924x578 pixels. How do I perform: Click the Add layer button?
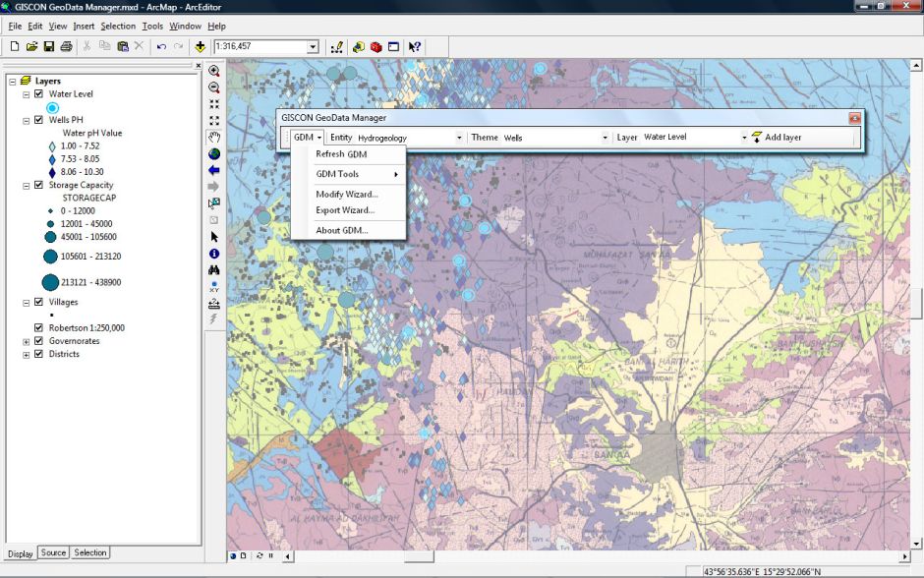(x=776, y=138)
